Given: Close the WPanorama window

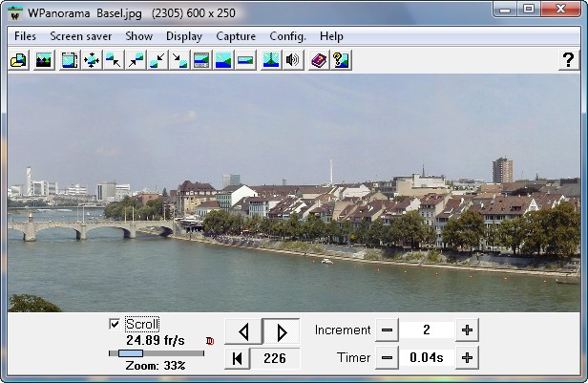Looking at the screenshot, I should (561, 10).
